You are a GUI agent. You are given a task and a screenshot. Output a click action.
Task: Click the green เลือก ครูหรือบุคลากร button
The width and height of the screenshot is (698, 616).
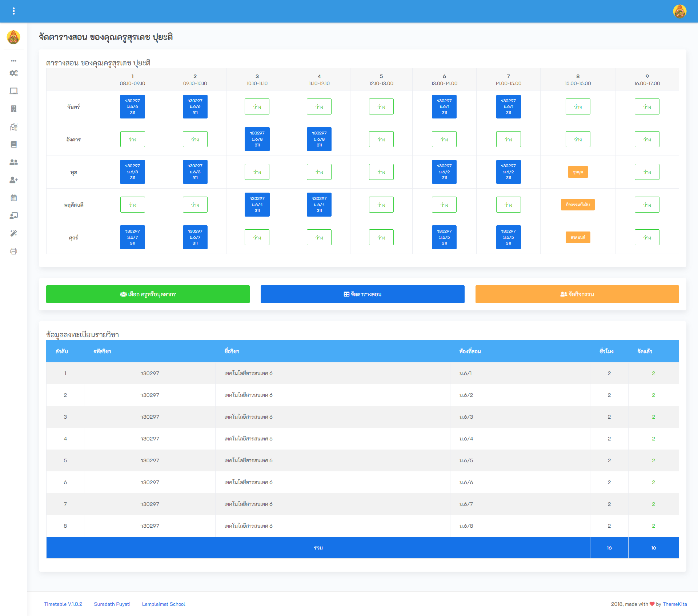pos(148,294)
